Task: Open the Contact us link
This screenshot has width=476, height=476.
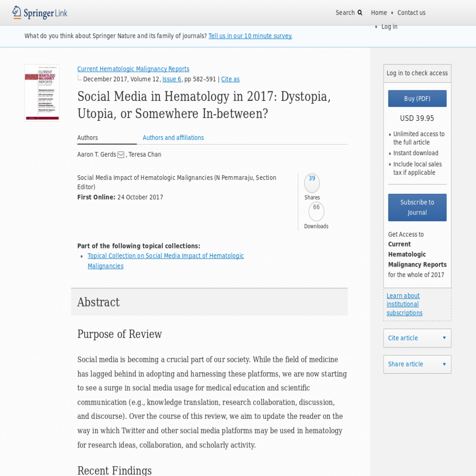Action: (411, 13)
